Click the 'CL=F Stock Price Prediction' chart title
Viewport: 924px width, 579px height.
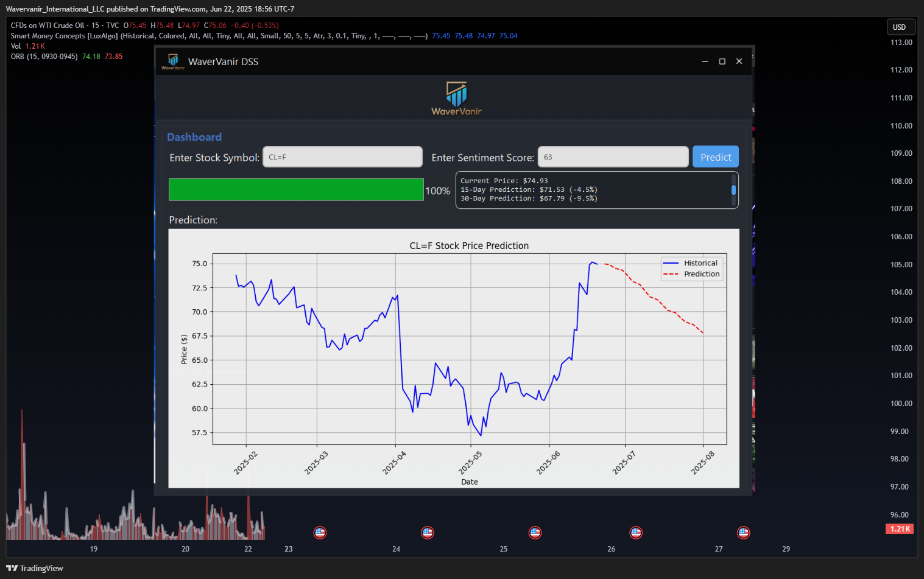coord(469,245)
